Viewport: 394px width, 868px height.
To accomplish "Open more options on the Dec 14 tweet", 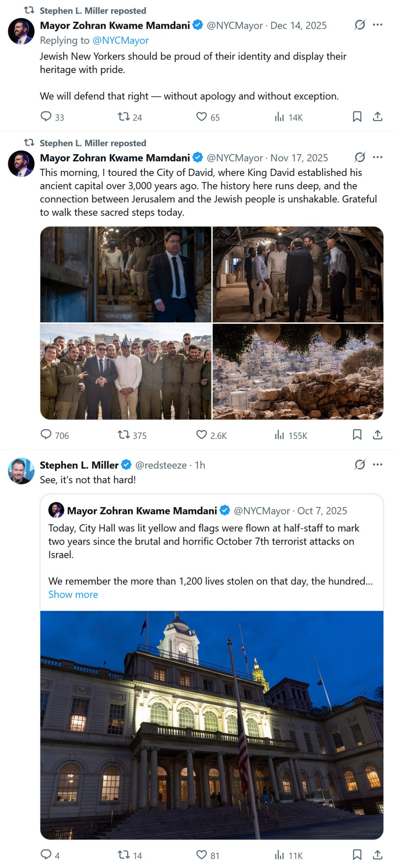I will point(377,25).
